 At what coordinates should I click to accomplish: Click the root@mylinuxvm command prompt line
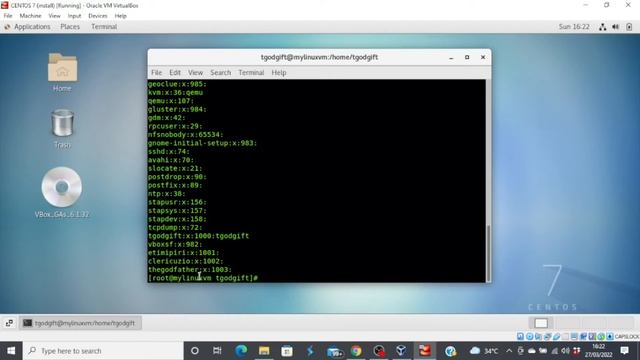(x=203, y=278)
